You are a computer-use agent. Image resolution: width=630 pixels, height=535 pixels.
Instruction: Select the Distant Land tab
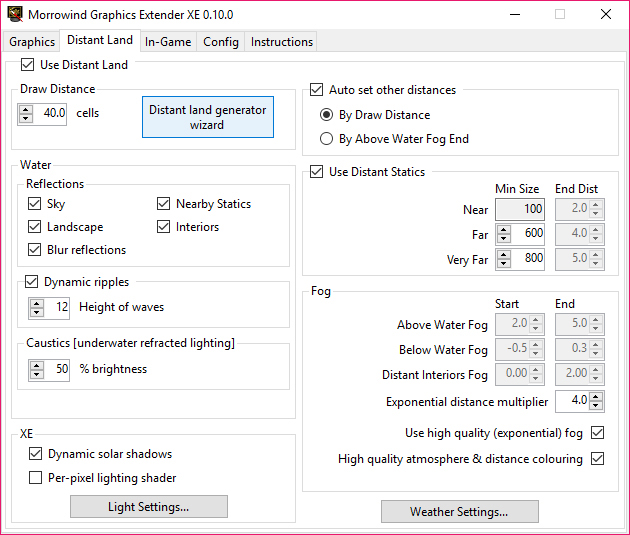pyautogui.click(x=100, y=40)
